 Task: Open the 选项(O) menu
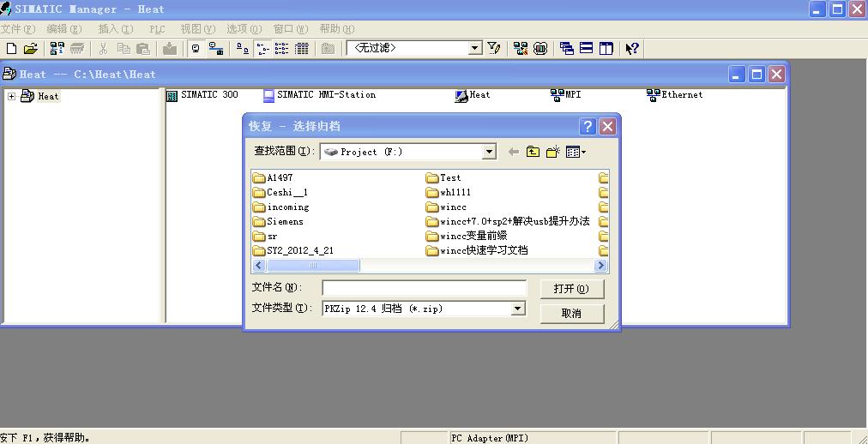[244, 29]
